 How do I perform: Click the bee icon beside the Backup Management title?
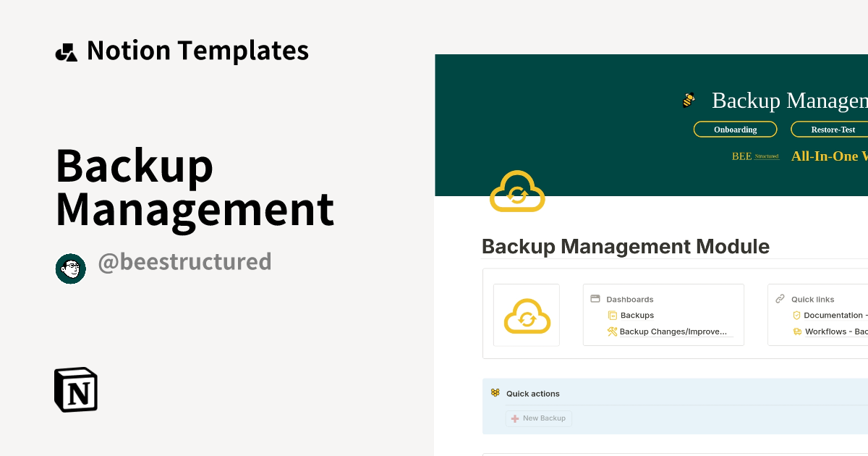click(687, 100)
